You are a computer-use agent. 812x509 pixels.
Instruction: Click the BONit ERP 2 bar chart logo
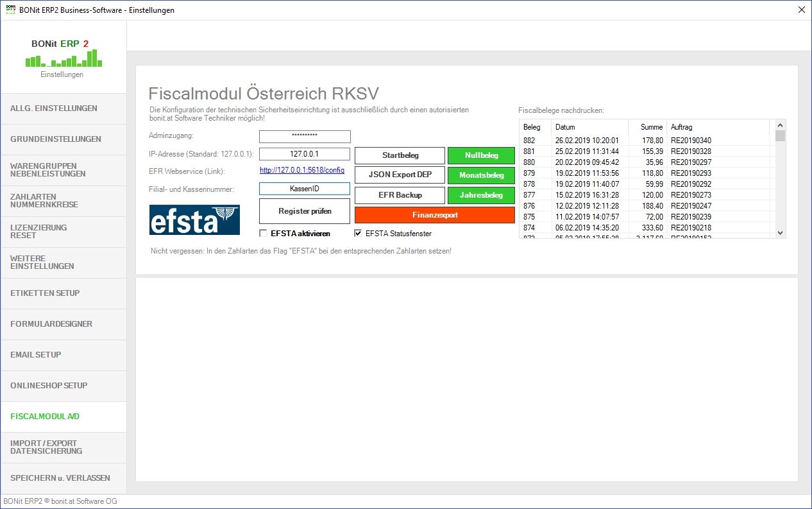point(63,58)
